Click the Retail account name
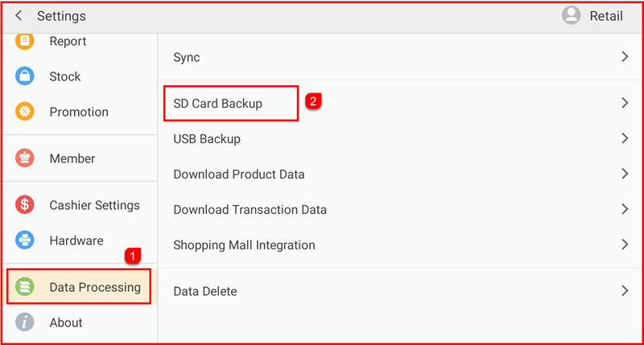This screenshot has height=345, width=644. 607,16
